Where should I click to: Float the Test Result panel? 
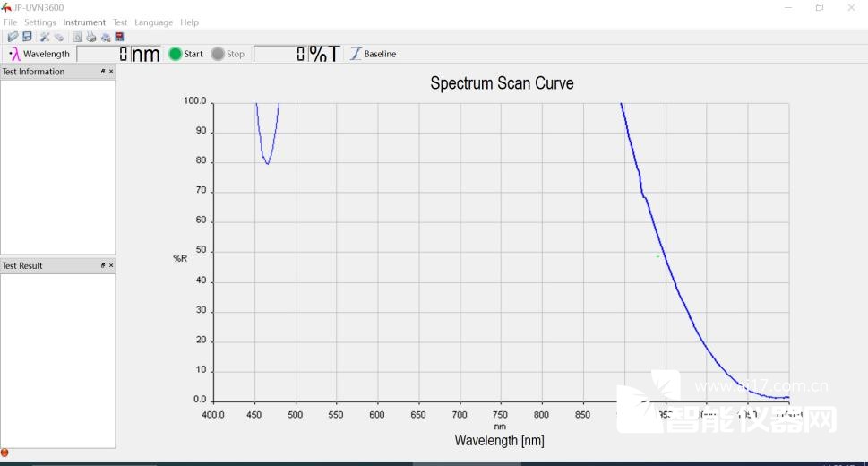(103, 265)
